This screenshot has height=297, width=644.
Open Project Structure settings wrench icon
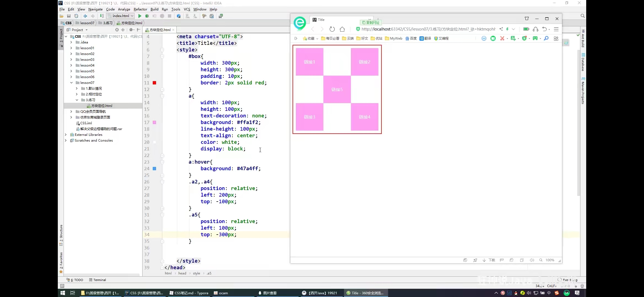tap(204, 16)
